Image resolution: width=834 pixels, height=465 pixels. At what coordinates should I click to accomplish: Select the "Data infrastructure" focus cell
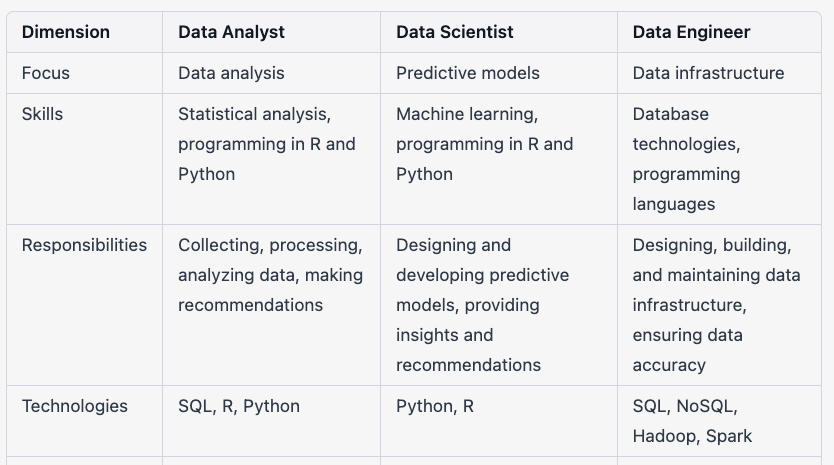(708, 73)
